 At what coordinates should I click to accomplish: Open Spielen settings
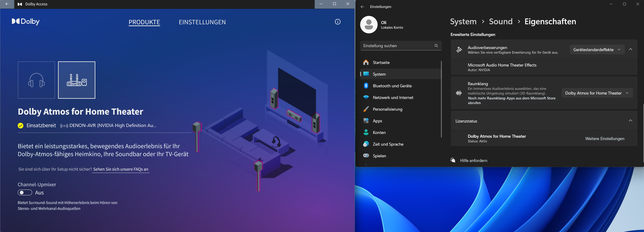pyautogui.click(x=400, y=156)
